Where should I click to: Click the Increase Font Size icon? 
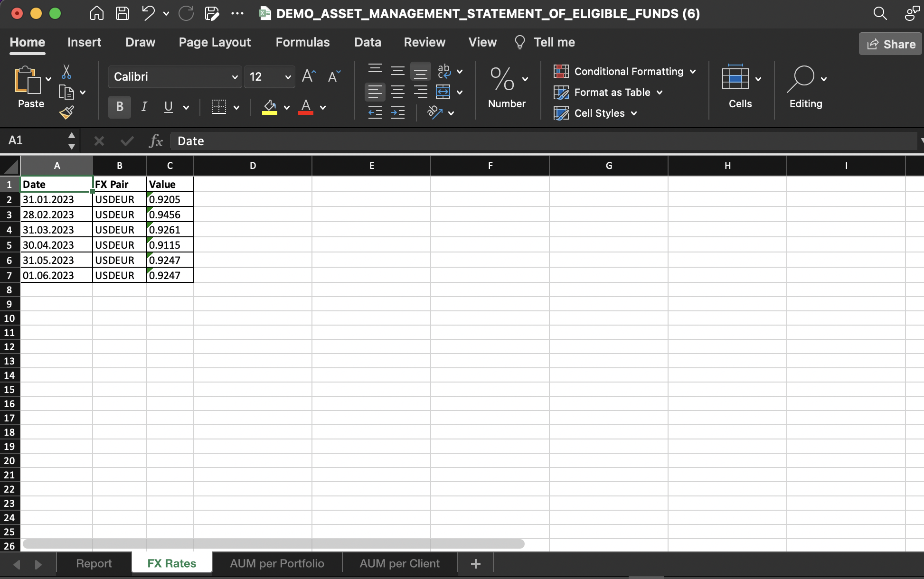[309, 76]
